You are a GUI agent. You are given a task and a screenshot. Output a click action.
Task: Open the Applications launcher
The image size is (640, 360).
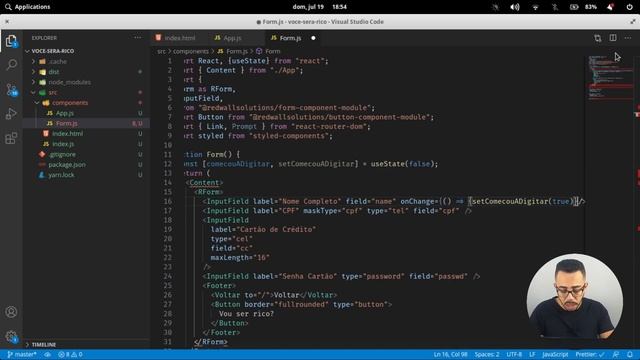pyautogui.click(x=28, y=7)
